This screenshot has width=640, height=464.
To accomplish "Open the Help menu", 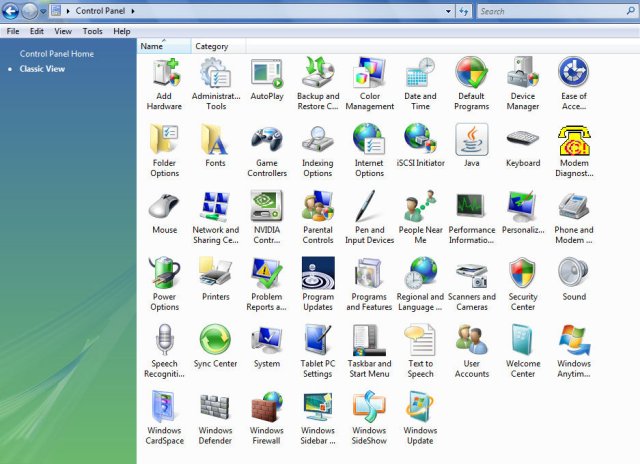I will pos(122,31).
